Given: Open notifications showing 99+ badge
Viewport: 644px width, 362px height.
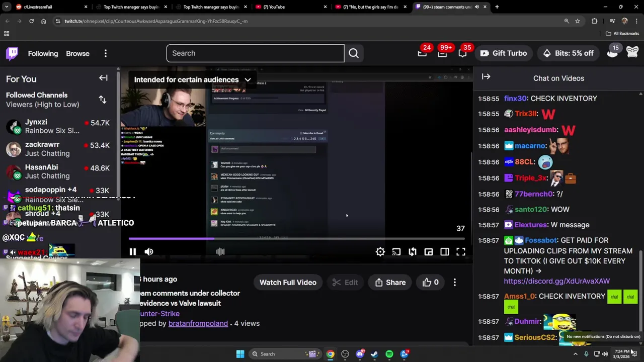Looking at the screenshot, I should pos(442,53).
